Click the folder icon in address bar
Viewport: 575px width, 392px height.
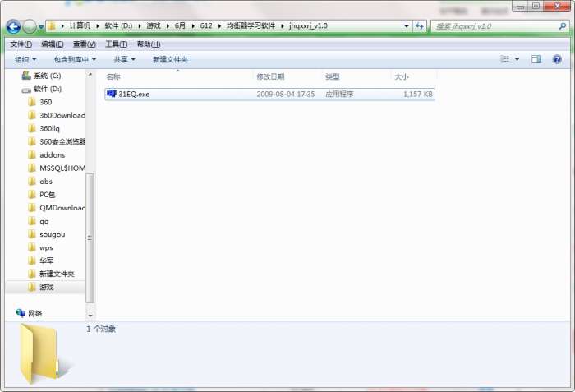click(x=52, y=26)
